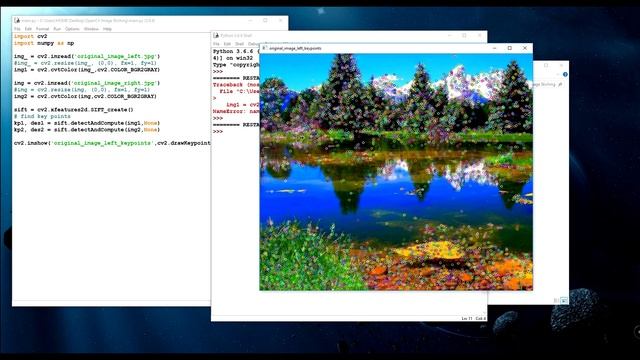The height and width of the screenshot is (360, 640).
Task: Click the Python icon in the Shell title bar
Action: 216,36
